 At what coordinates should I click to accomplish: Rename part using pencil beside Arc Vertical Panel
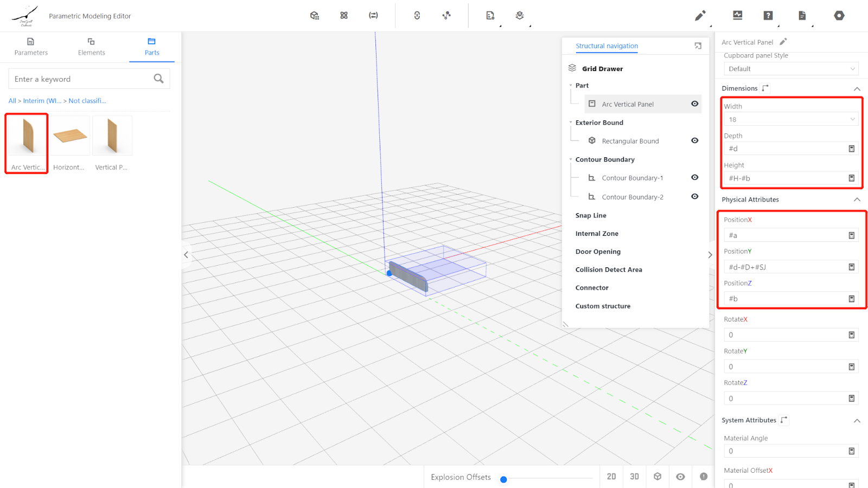tap(783, 42)
